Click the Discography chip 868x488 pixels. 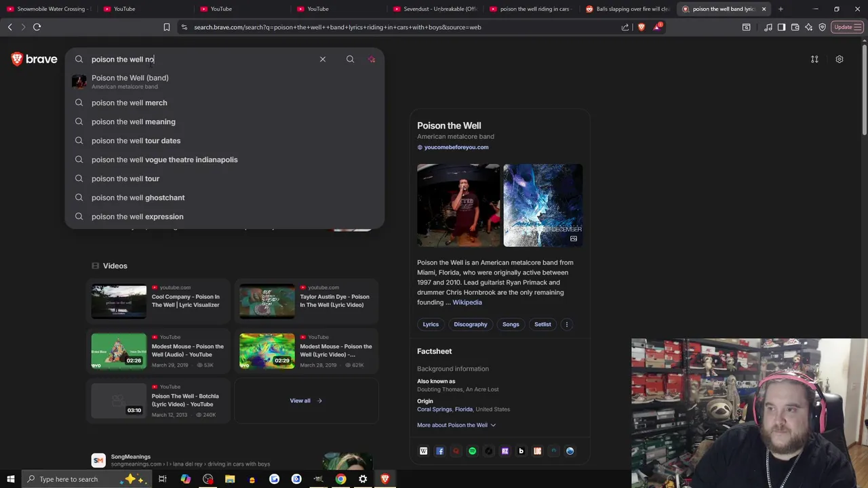pyautogui.click(x=471, y=324)
